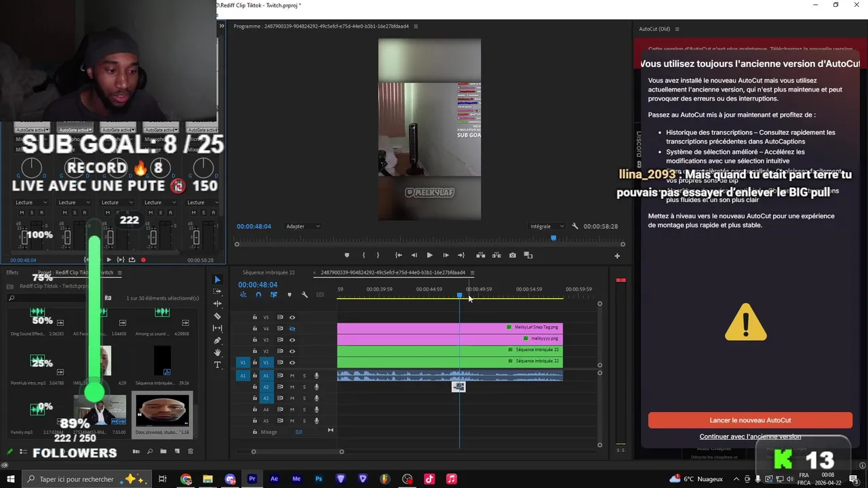Go to Out point in the program monitor
868x488 pixels.
[x=461, y=256]
